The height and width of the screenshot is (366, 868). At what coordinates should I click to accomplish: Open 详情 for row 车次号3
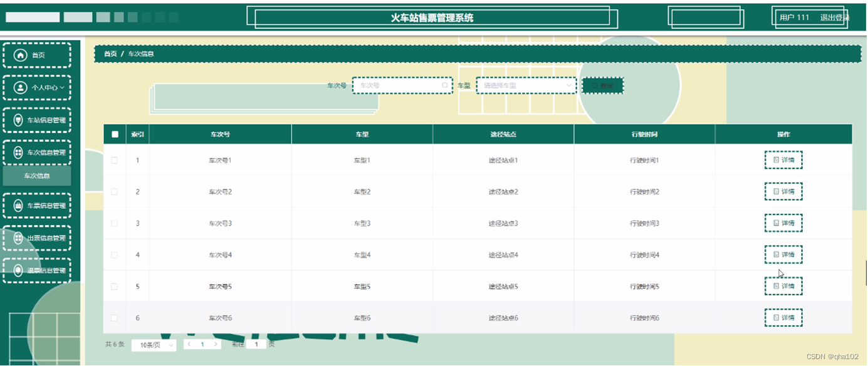[x=783, y=222]
